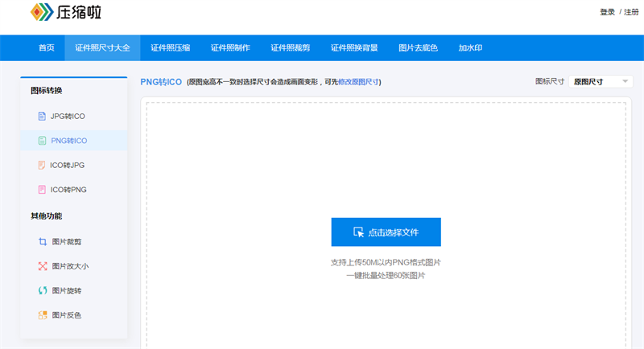Click the green PNG转ICO file icon
The width and height of the screenshot is (644, 349).
point(42,141)
